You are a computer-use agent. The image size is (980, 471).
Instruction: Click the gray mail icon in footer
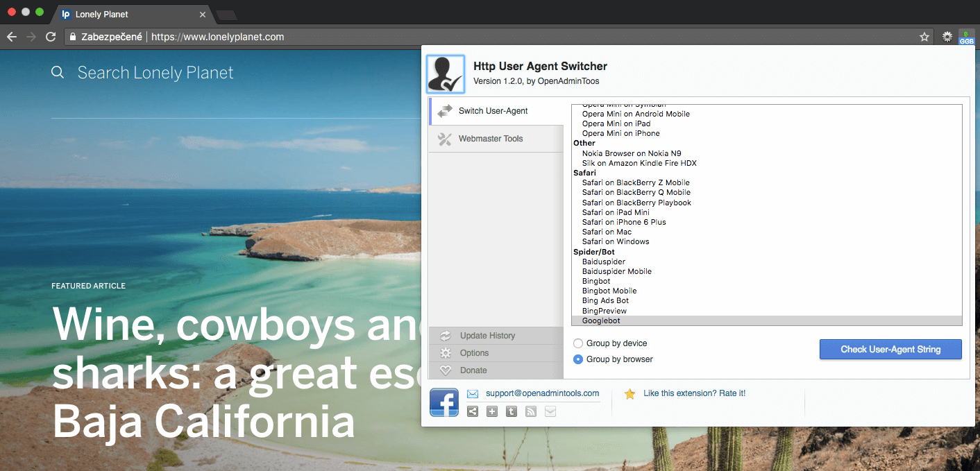click(550, 411)
